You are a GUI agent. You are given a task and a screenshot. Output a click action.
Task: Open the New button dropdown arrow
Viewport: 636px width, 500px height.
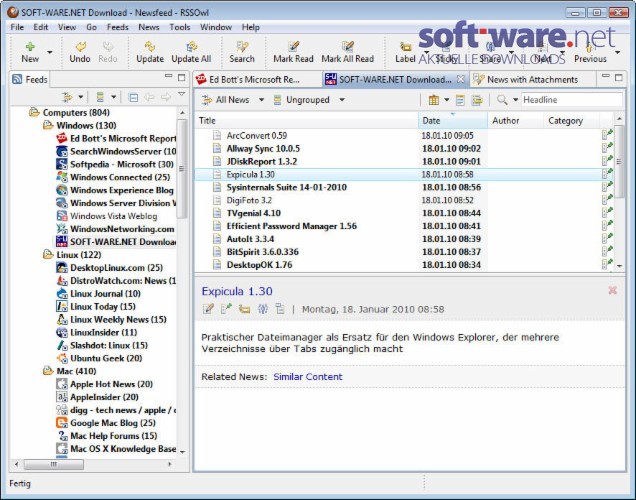[49, 52]
